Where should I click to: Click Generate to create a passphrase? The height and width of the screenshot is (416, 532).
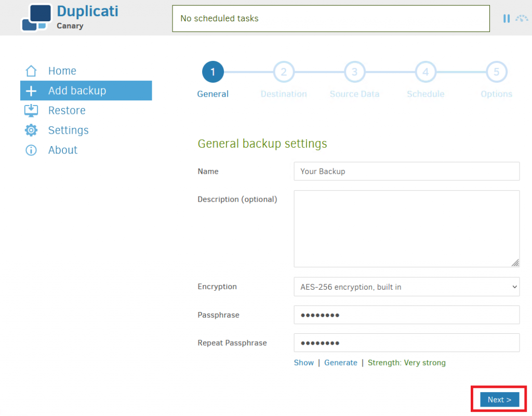[x=341, y=362]
